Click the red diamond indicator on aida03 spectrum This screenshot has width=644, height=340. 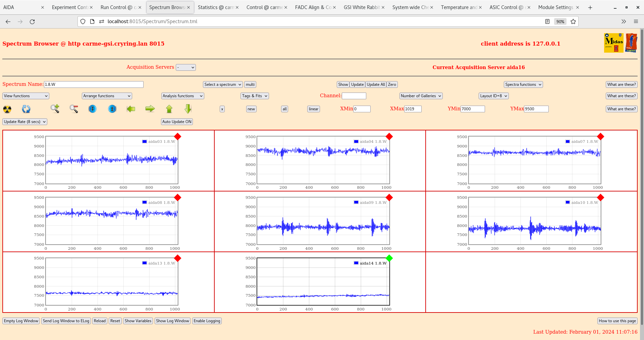(178, 137)
